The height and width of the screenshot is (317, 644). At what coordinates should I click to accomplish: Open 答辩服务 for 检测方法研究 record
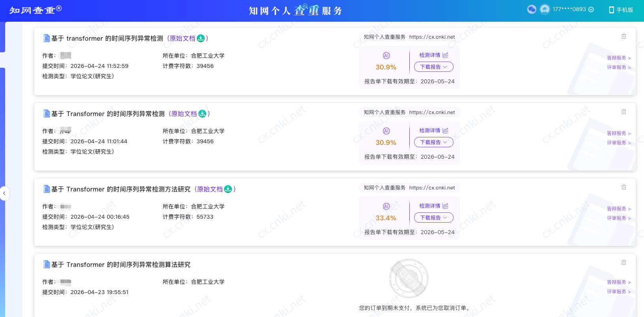point(619,209)
